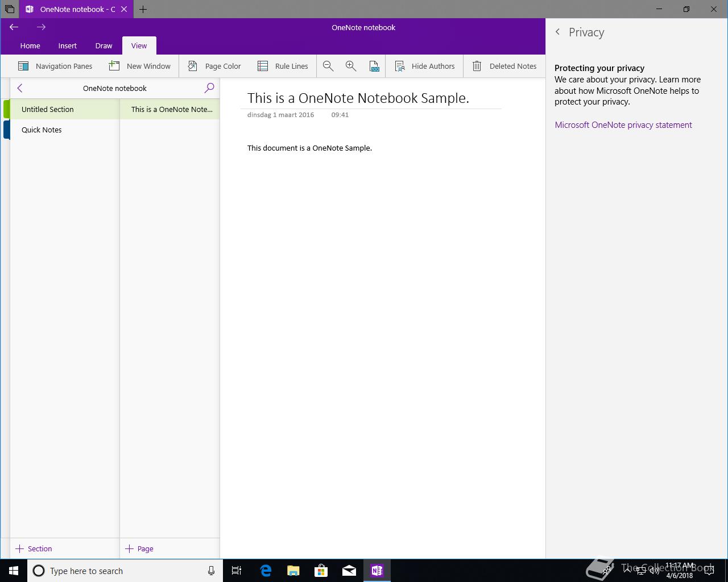The height and width of the screenshot is (582, 728).
Task: Open a New Window
Action: pos(139,66)
